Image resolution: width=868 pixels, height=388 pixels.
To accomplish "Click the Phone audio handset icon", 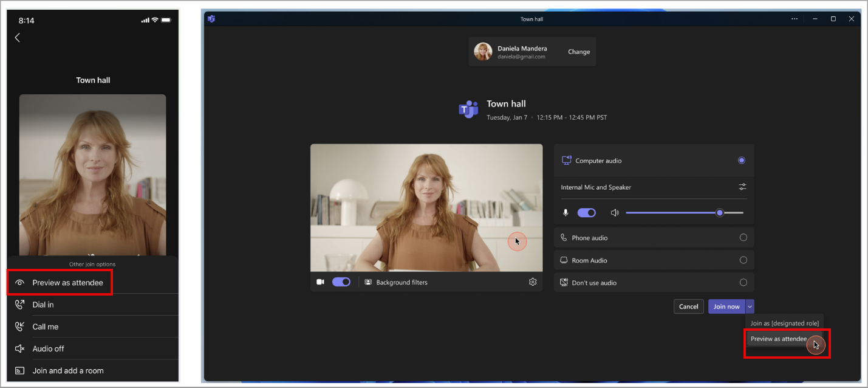I will [x=564, y=238].
